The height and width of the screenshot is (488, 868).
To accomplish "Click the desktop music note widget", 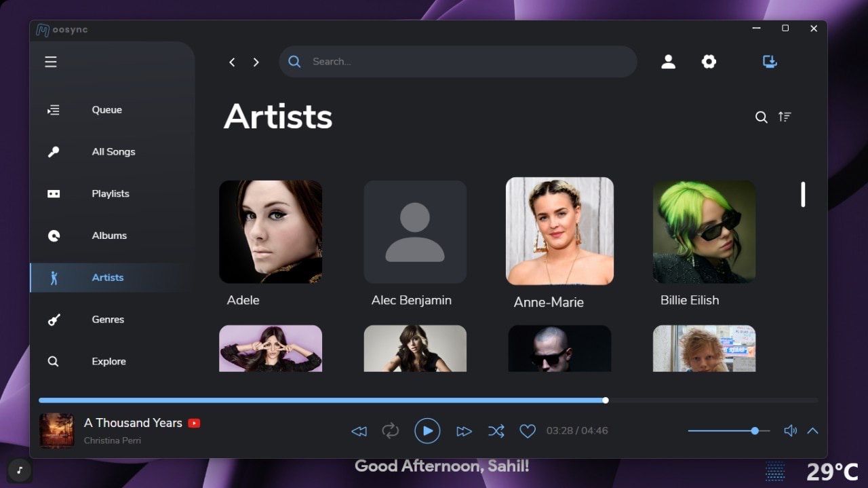I will (x=20, y=470).
